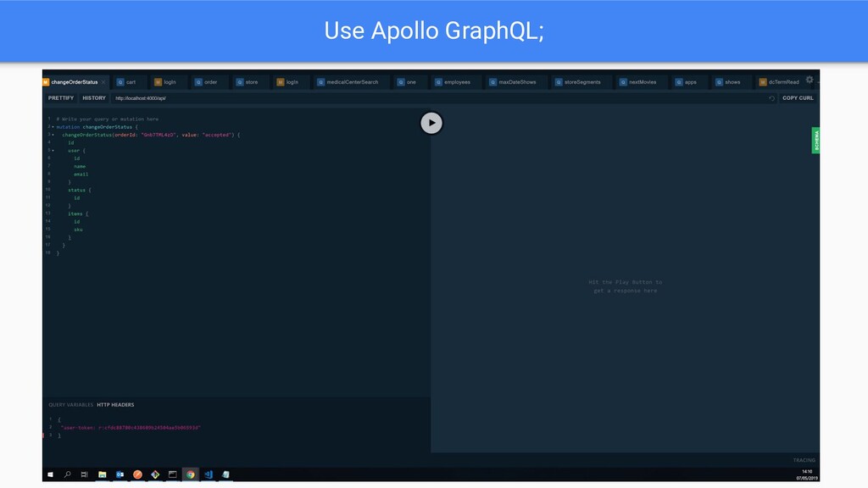Click the 'sku' field in items
Viewport: 868px width, 488px height.
(x=78, y=230)
